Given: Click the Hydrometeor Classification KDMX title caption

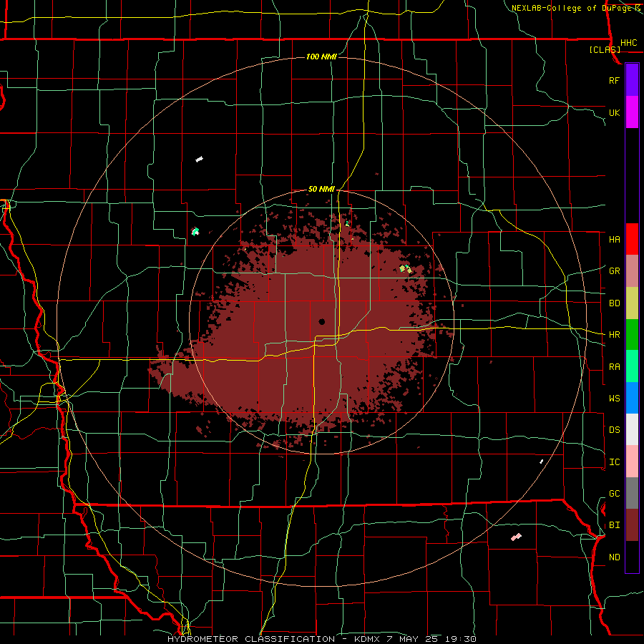Looking at the screenshot, I should [x=321, y=639].
